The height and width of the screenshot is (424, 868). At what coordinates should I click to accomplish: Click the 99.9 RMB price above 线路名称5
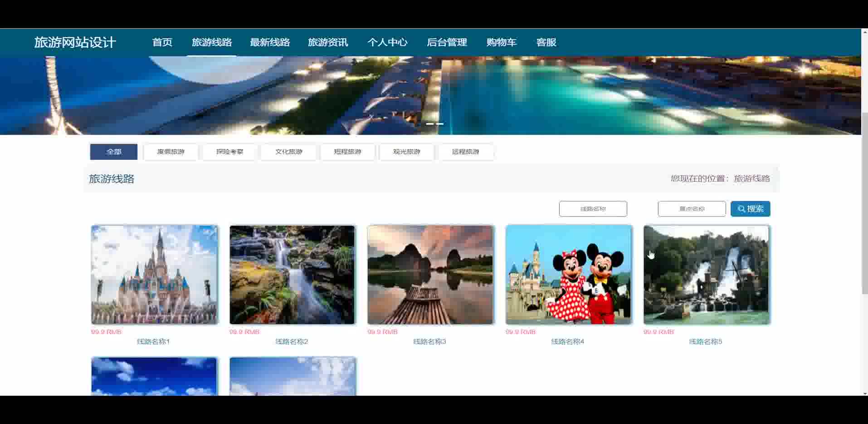[x=658, y=332]
